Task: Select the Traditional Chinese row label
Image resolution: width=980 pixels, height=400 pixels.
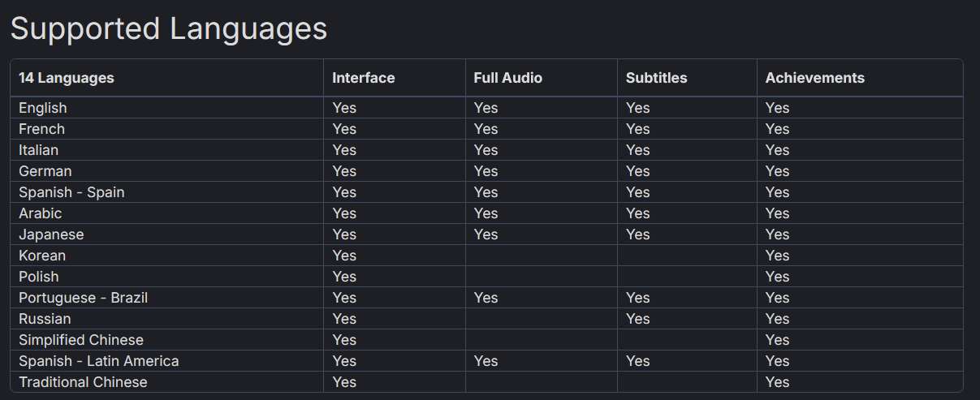Action: point(83,382)
